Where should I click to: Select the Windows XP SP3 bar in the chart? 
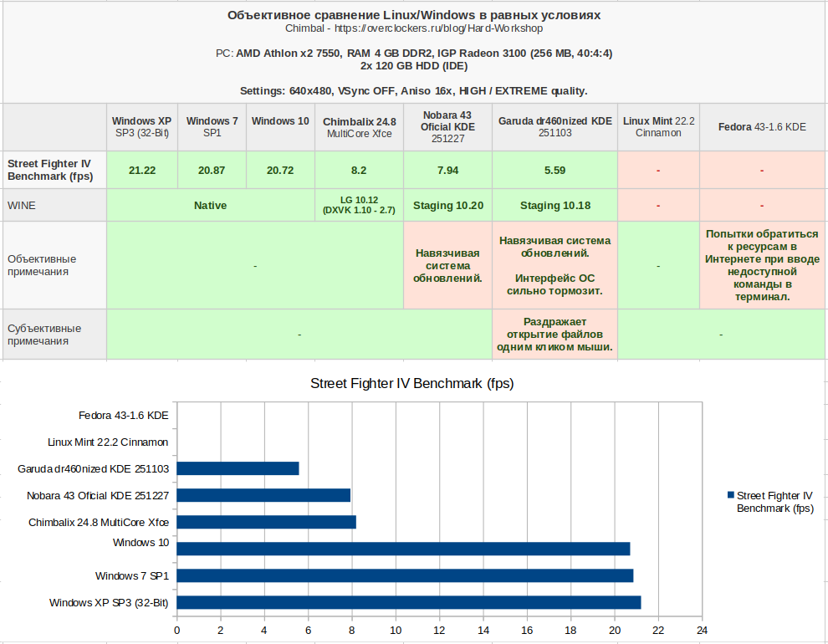point(409,602)
